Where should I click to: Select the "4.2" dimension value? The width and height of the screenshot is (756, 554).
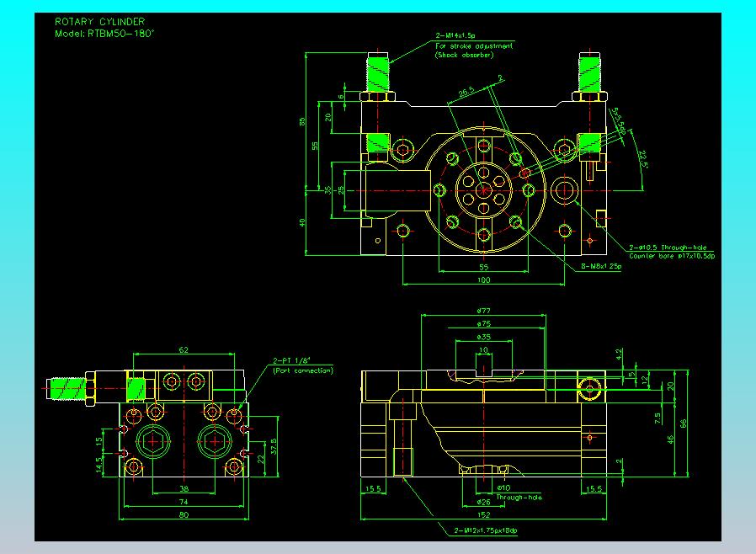click(619, 354)
